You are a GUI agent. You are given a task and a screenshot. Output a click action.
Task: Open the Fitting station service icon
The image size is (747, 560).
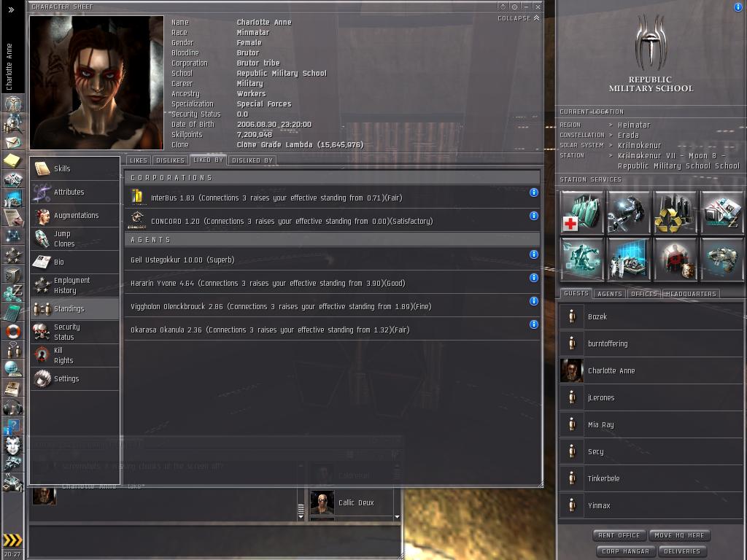point(581,259)
